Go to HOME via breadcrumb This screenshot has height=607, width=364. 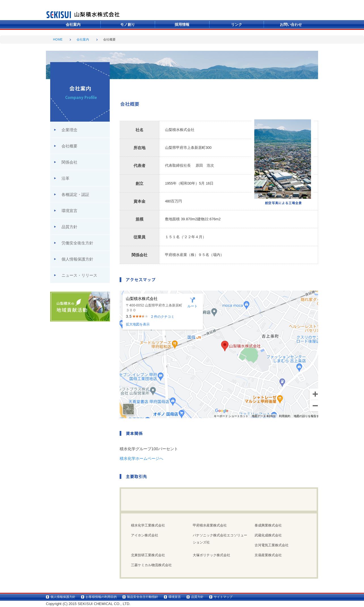point(58,39)
